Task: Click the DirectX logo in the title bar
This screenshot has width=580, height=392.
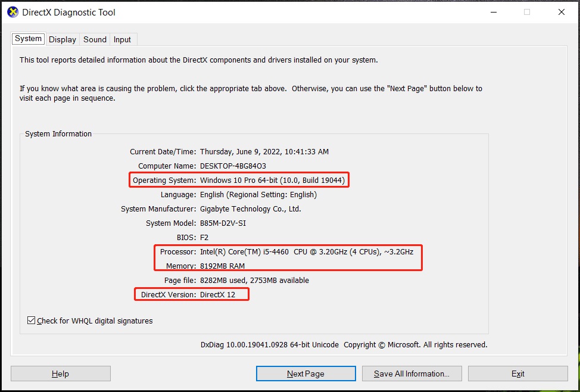Action: 13,11
